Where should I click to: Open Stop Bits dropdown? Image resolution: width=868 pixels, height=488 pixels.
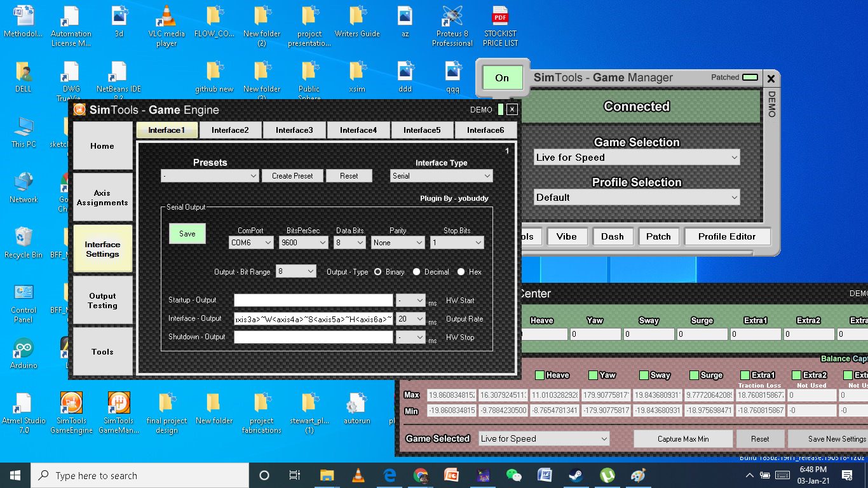457,243
